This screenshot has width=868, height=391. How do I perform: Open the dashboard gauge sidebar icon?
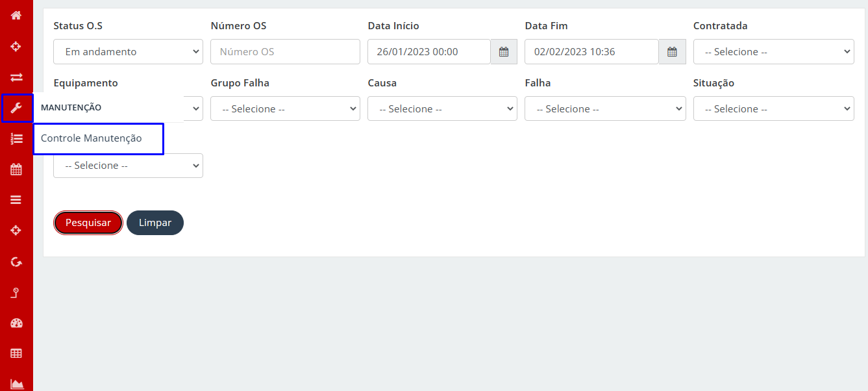[16, 323]
